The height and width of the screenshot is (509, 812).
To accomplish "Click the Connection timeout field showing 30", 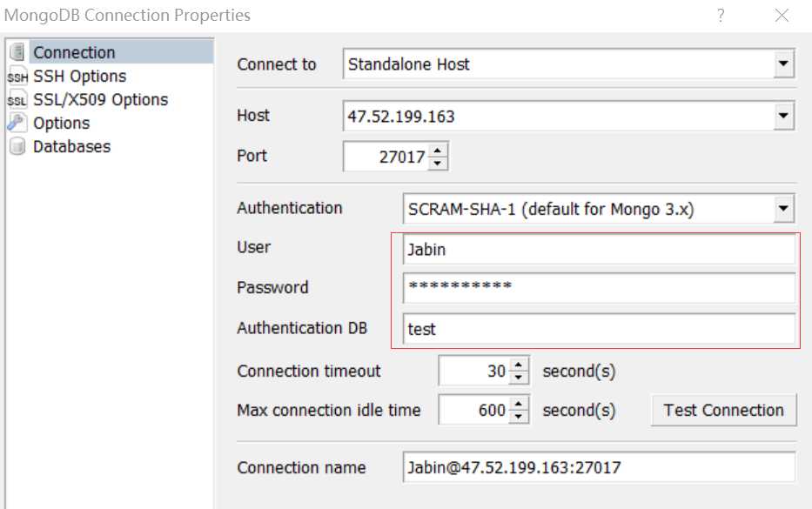I will point(473,371).
